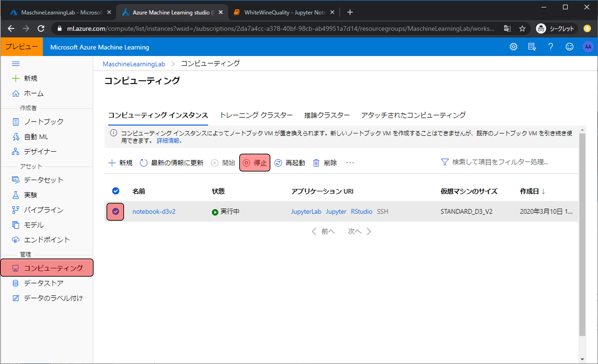
Task: Switch to トレーニング クラスター tab
Action: (256, 115)
